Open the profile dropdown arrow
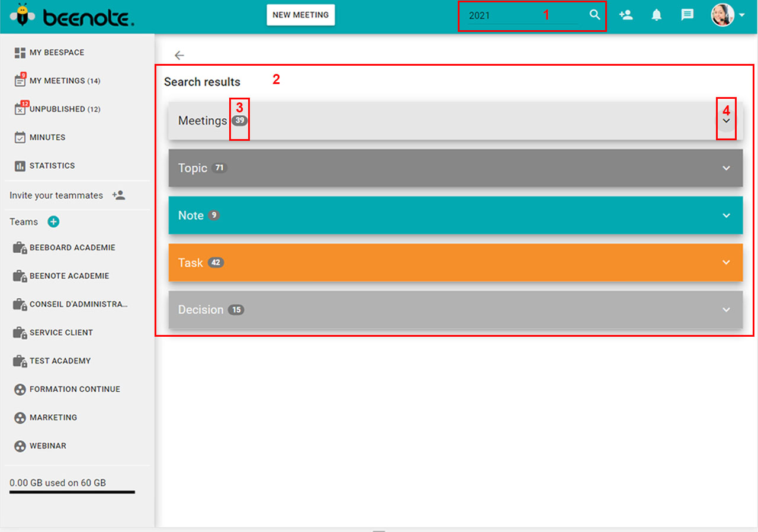The image size is (758, 532). pos(742,16)
